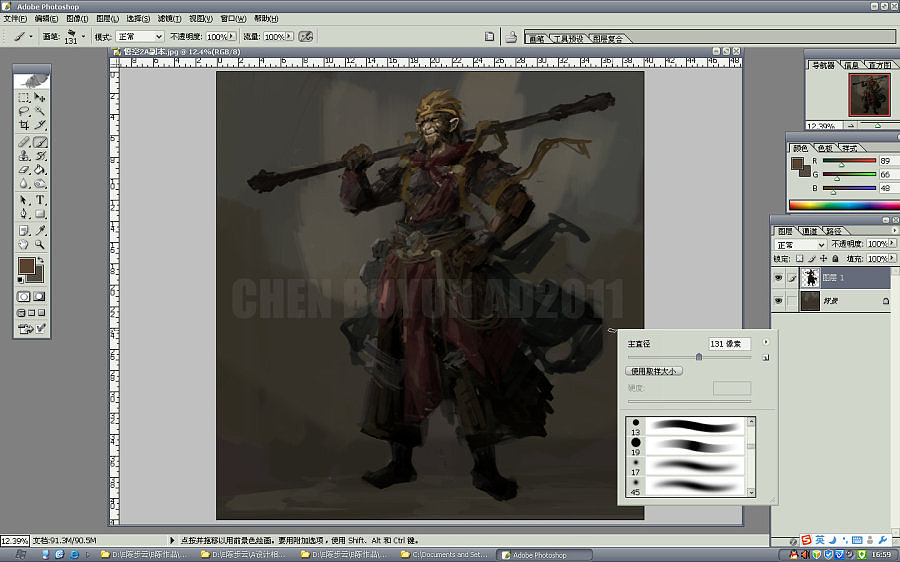Pick the Zoom magnifier tool
This screenshot has width=900, height=562.
click(x=40, y=244)
